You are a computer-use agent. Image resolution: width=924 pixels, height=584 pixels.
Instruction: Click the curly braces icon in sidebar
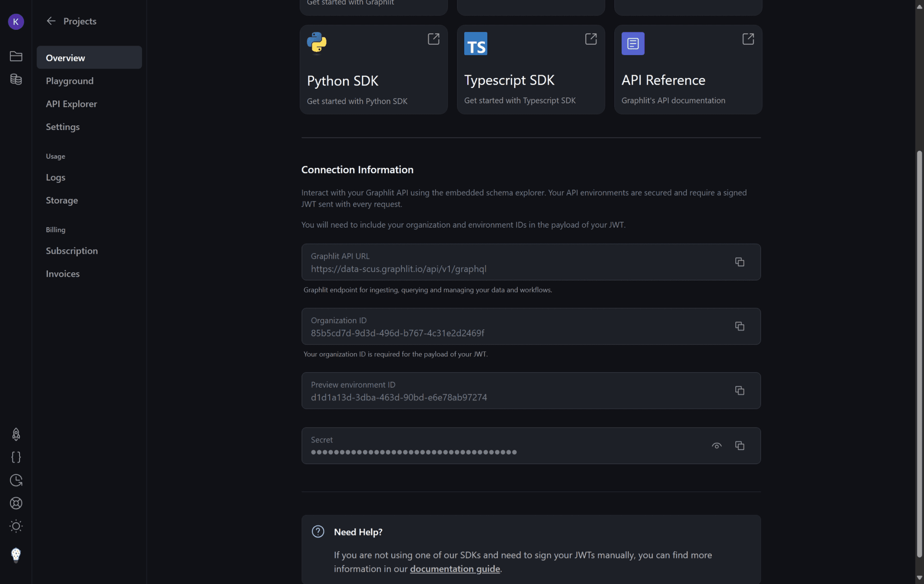[x=16, y=457]
